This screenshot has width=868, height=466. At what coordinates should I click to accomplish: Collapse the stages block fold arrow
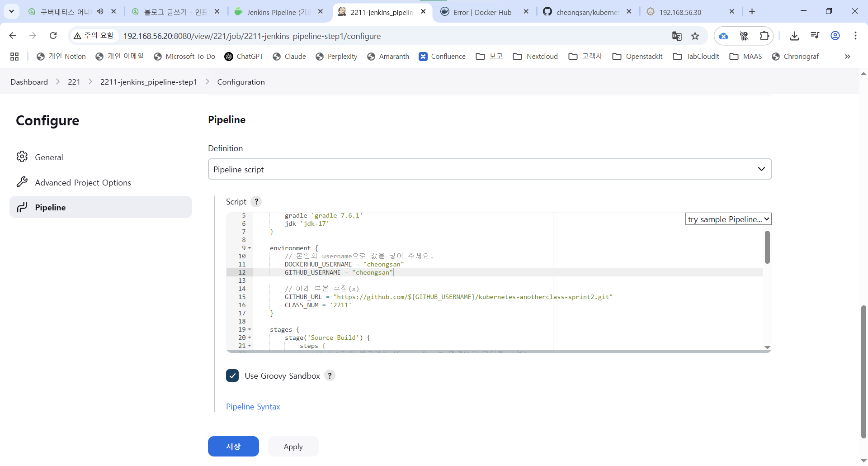click(x=250, y=330)
